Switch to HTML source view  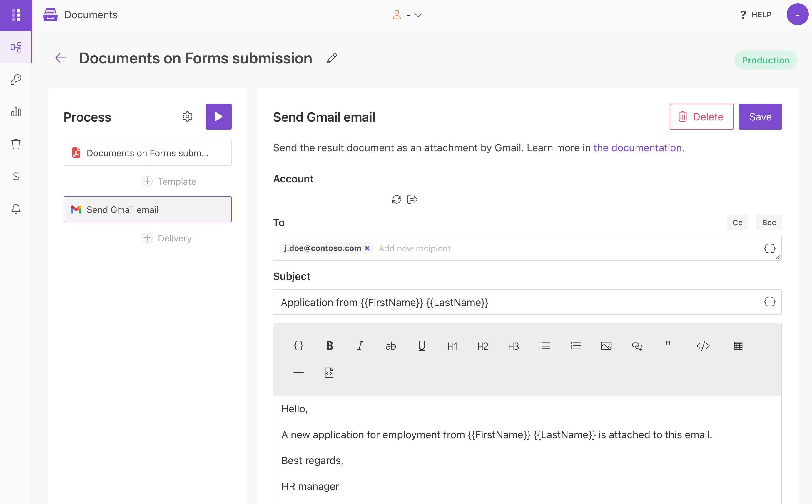click(329, 372)
